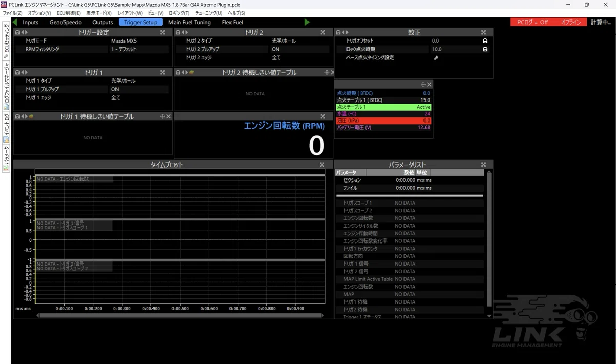This screenshot has width=616, height=364.
Task: Click lock icon beside ロック点火時期 value
Action: point(485,49)
